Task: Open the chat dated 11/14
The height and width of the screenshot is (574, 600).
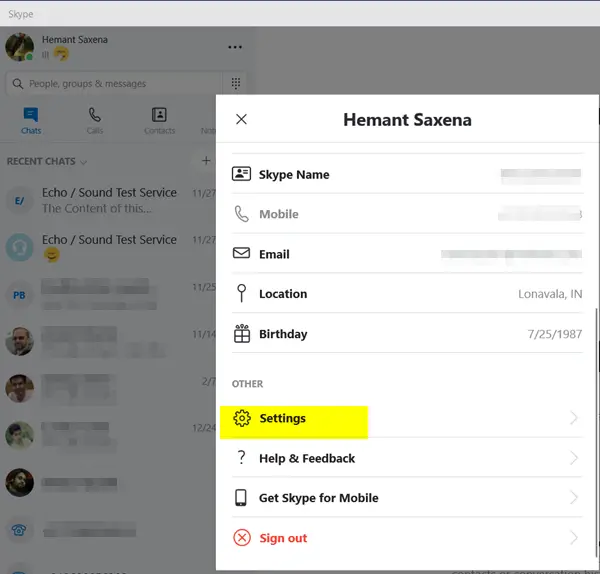Action: (x=109, y=342)
